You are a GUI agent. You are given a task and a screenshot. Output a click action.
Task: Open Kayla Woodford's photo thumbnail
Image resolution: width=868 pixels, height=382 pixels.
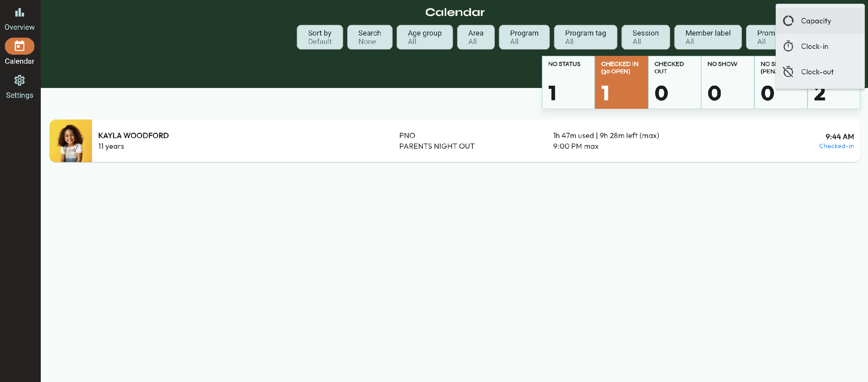pyautogui.click(x=70, y=141)
